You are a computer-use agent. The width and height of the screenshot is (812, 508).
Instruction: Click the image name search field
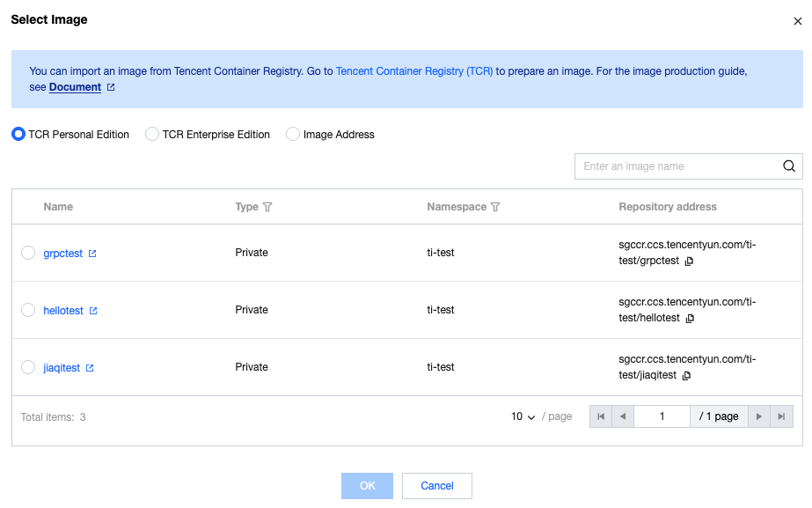tap(677, 166)
